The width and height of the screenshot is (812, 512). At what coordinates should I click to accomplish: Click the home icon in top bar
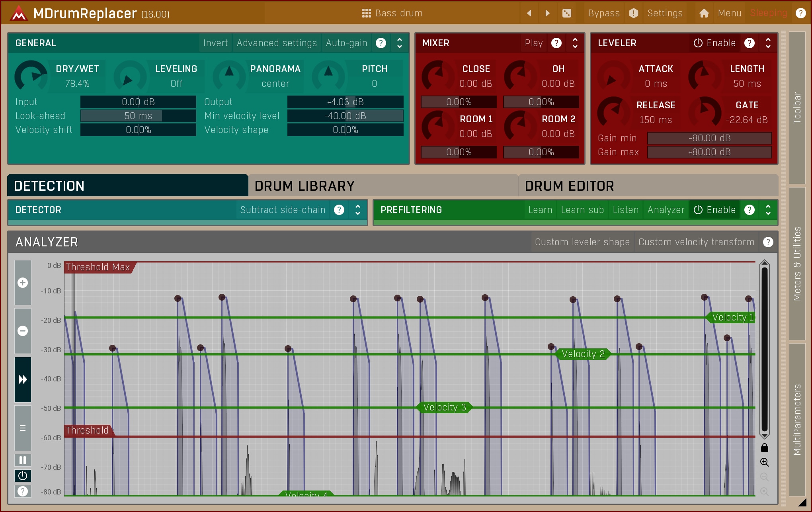click(704, 13)
